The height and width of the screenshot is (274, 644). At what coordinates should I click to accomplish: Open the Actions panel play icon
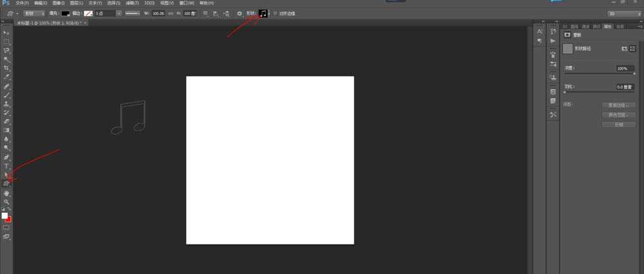553,41
